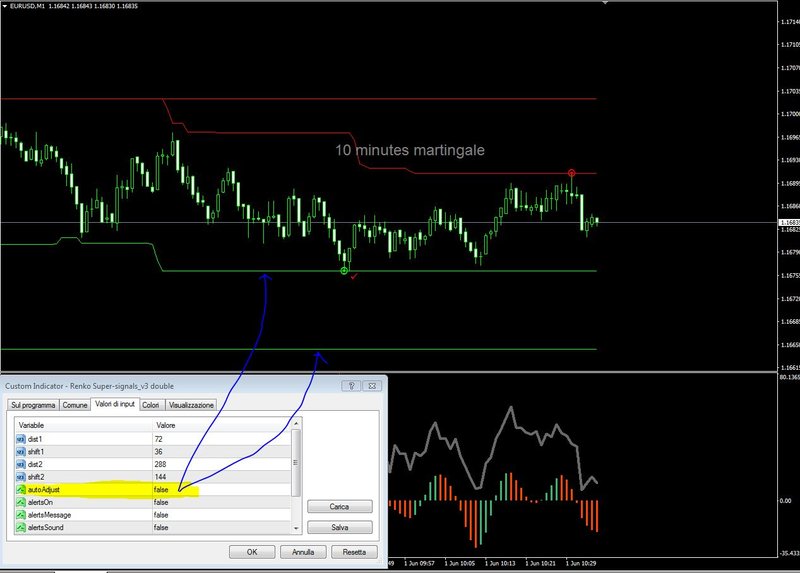Select the dist1 variable icon
800x573 pixels.
tap(21, 439)
